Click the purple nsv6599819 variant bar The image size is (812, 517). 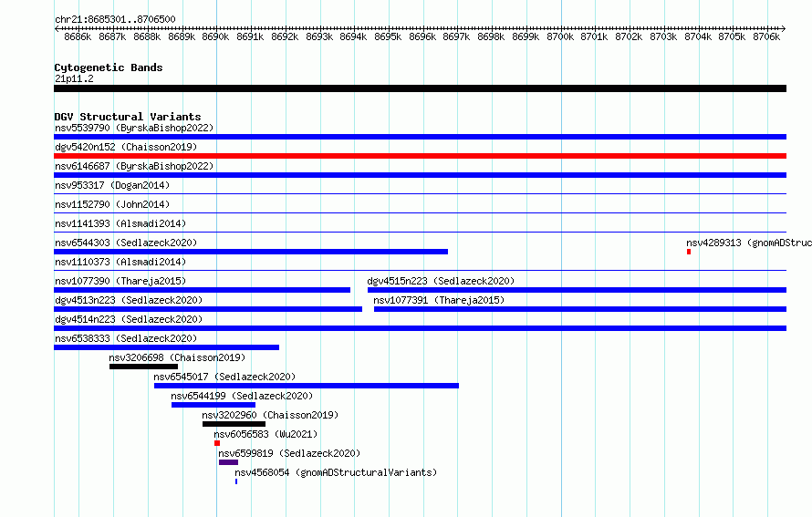coord(228,462)
